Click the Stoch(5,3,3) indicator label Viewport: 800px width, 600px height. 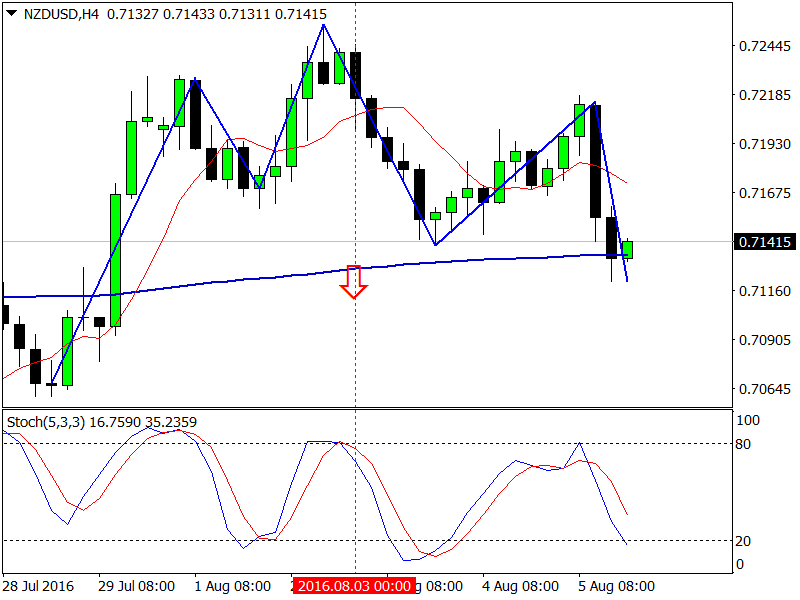[45, 422]
